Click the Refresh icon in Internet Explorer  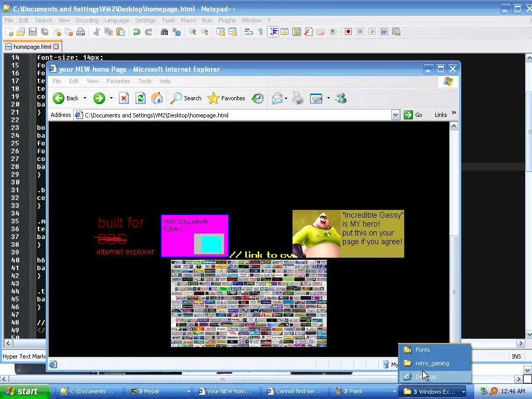tap(140, 98)
